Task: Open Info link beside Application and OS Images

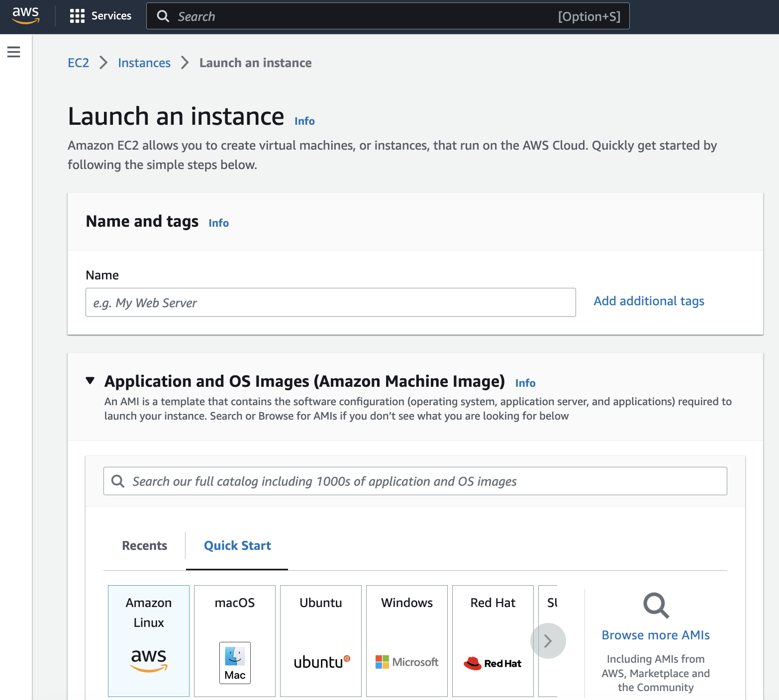Action: (x=525, y=383)
